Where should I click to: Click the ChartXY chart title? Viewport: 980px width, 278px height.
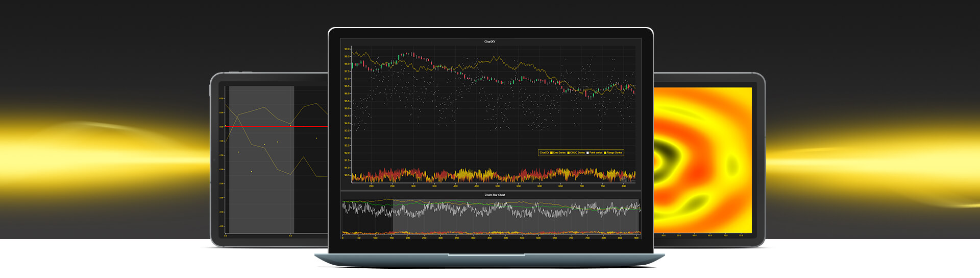pyautogui.click(x=489, y=41)
